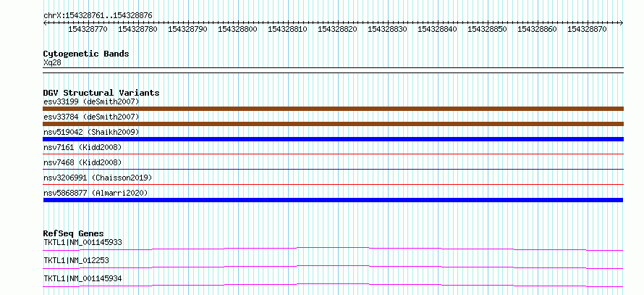Open variant label nsv5868877 (Almarri2020)
Viewport: 644px width, 295px height.
point(96,193)
